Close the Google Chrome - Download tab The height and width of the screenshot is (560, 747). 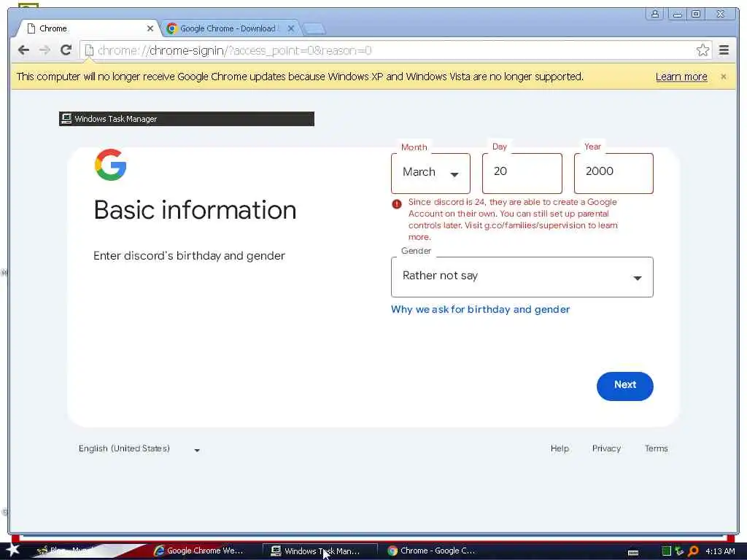coord(290,28)
